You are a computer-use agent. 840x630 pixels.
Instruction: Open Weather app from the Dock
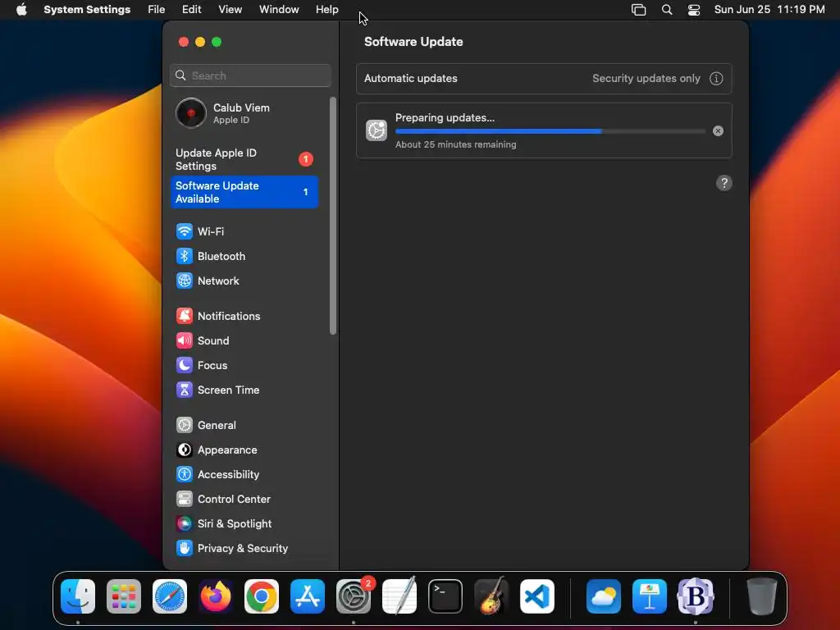pos(604,596)
